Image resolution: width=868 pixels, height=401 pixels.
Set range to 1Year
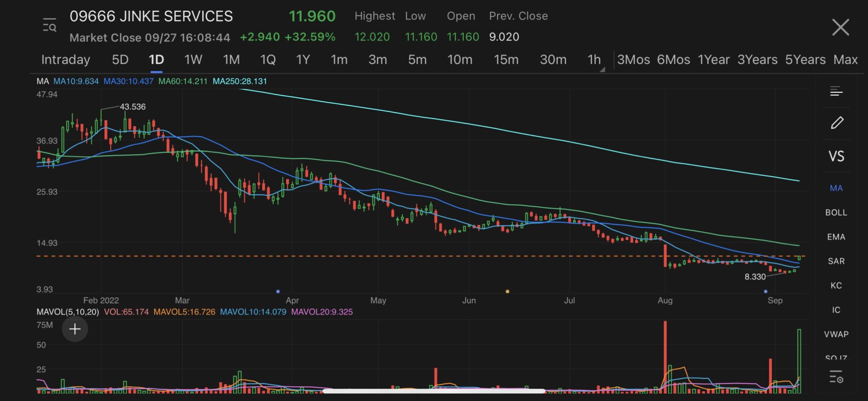click(714, 60)
